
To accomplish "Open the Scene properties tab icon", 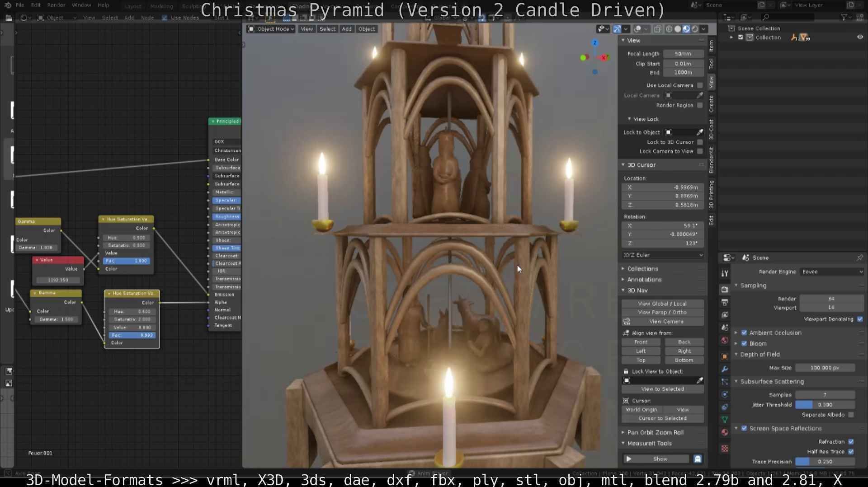I will [725, 328].
